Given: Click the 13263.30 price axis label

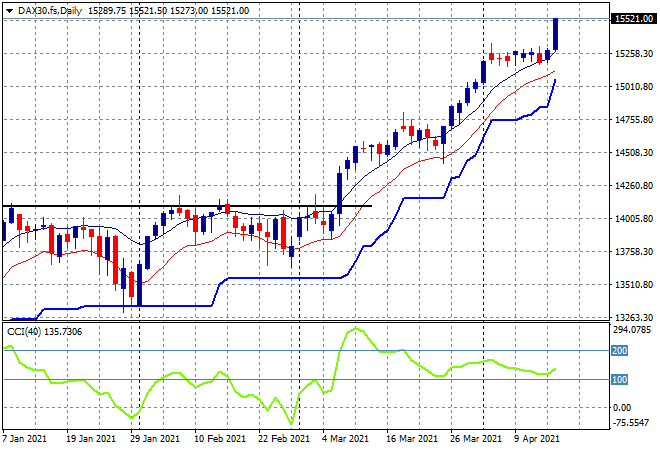Looking at the screenshot, I should pos(633,318).
